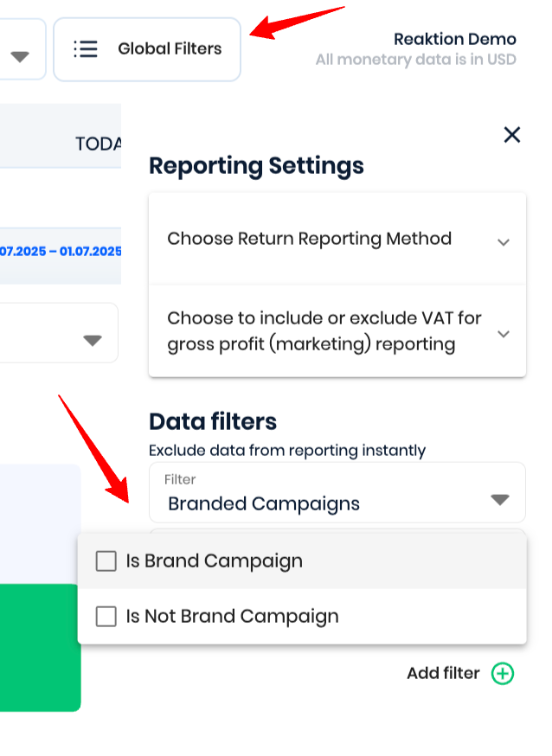Click the green bar chart block

click(40, 648)
